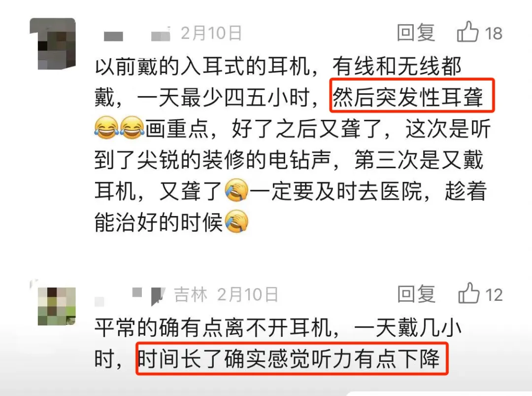The height and width of the screenshot is (396, 532).
Task: Click the first comment's 2月10日 date
Action: [x=211, y=33]
